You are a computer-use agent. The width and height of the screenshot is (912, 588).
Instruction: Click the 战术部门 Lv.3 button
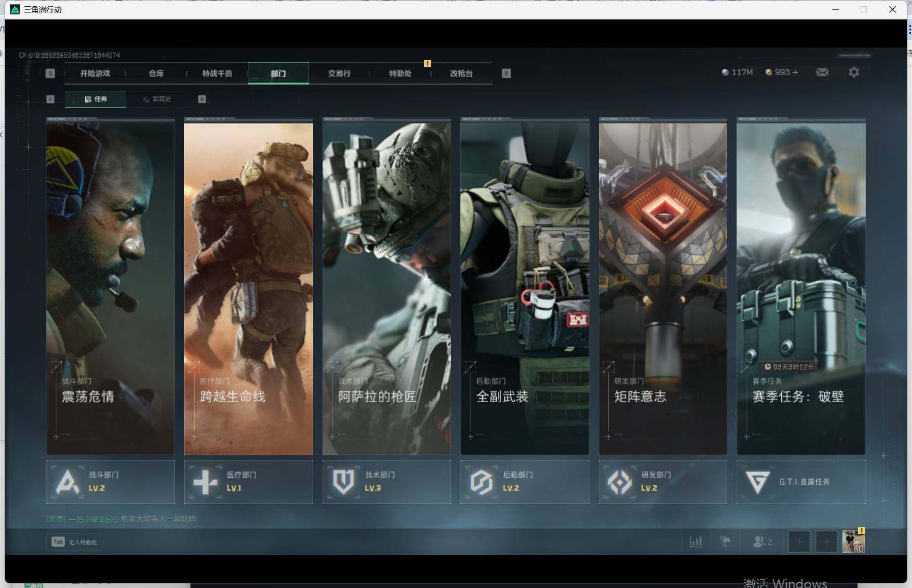point(386,482)
